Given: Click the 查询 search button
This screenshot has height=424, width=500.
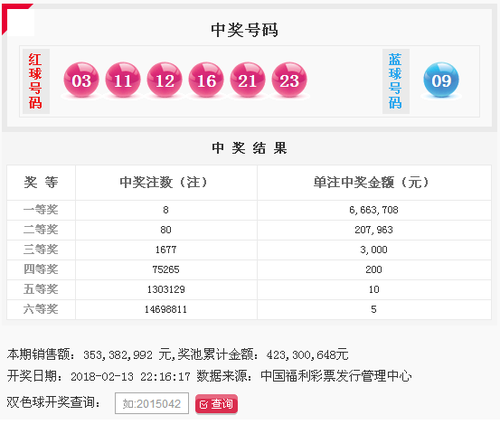Looking at the screenshot, I should (216, 404).
